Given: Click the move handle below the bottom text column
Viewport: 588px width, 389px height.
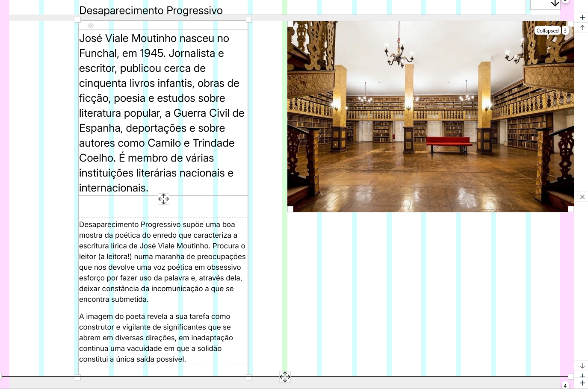Looking at the screenshot, I should [285, 377].
